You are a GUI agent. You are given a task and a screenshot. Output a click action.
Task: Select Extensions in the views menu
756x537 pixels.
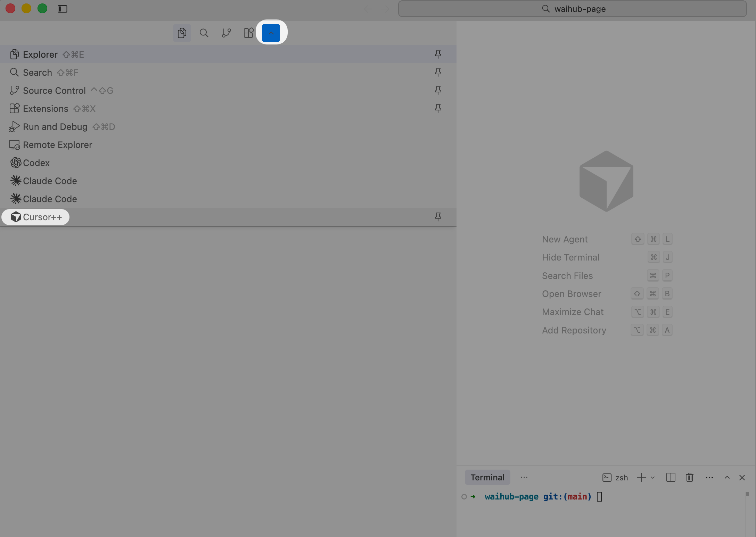(228, 108)
